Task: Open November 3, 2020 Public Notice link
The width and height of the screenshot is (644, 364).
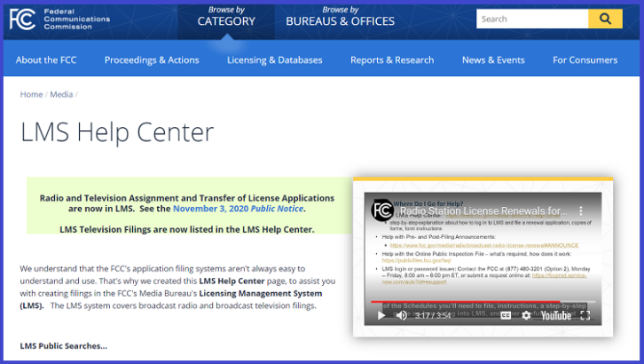Action: 239,209
